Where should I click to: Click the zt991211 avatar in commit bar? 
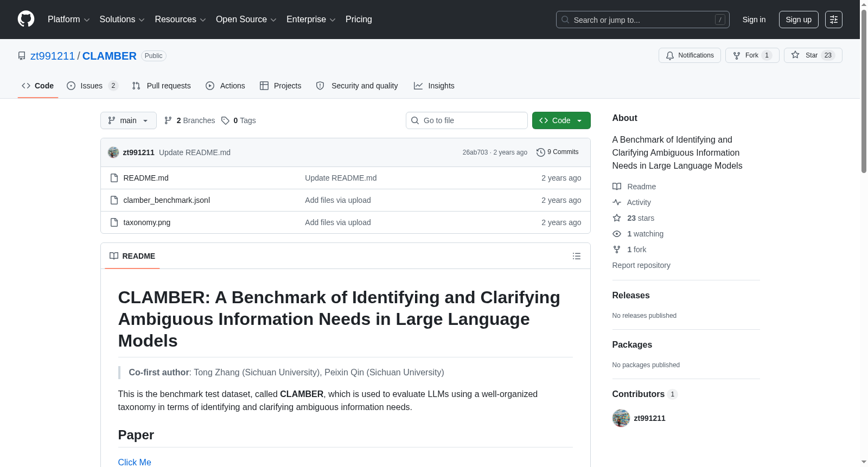point(113,152)
